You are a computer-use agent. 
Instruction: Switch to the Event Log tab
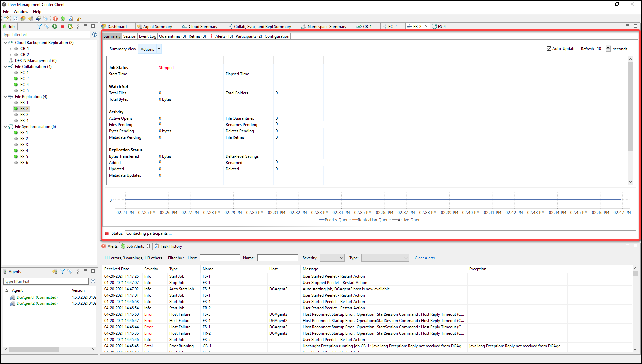pyautogui.click(x=147, y=36)
